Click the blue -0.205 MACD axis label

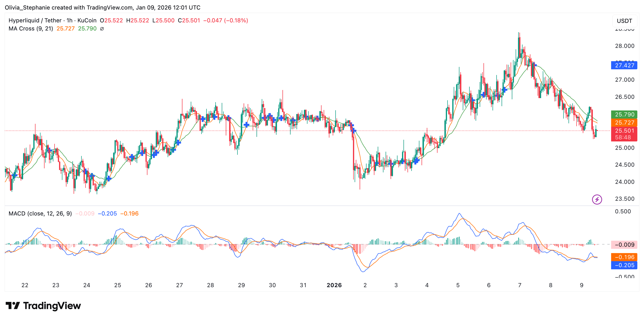624,265
